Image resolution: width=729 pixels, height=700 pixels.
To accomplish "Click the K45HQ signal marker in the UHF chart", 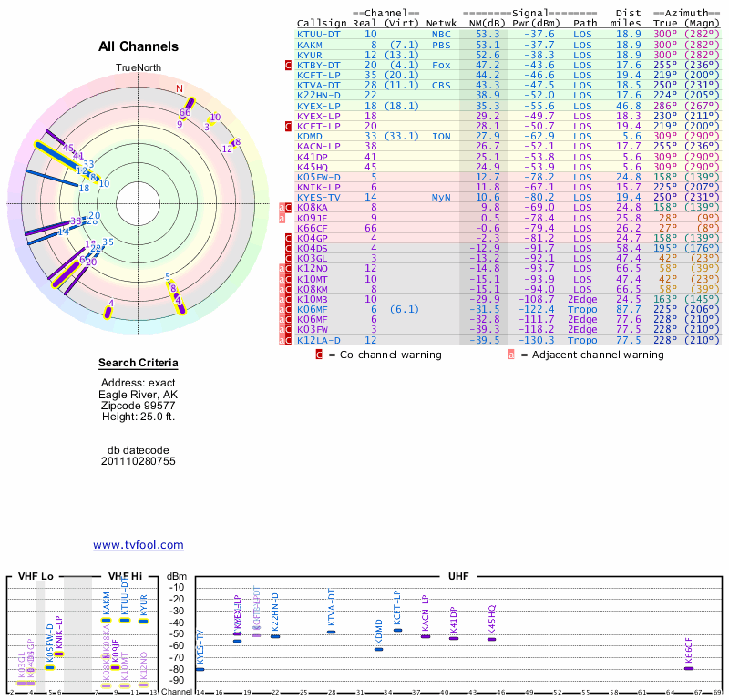I will [x=492, y=639].
